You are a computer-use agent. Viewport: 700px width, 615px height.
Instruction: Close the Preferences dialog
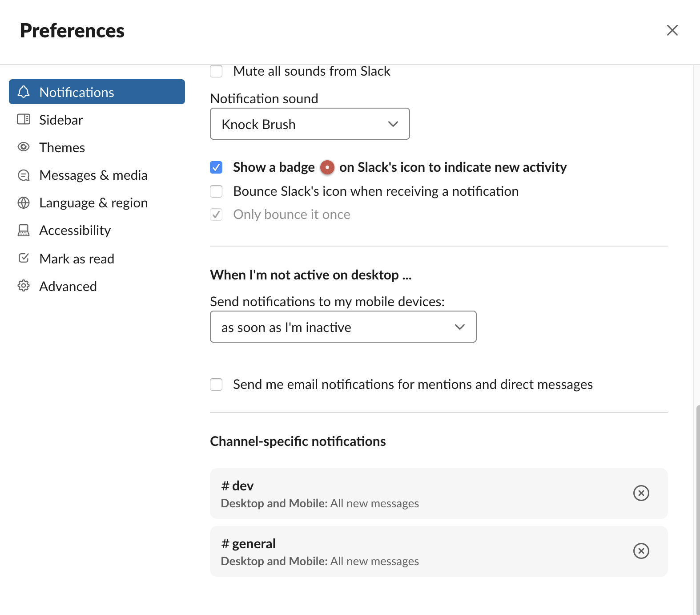(x=672, y=30)
